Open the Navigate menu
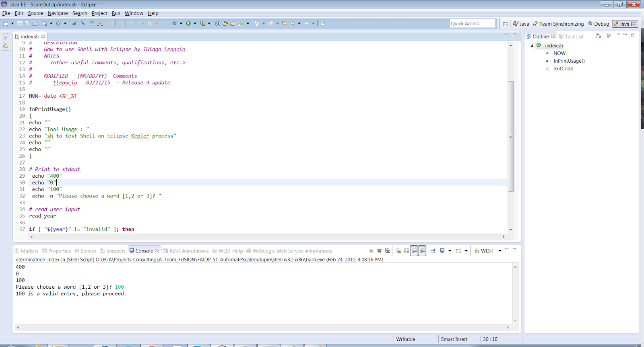Screen dimensions: 644x347 pyautogui.click(x=58, y=13)
